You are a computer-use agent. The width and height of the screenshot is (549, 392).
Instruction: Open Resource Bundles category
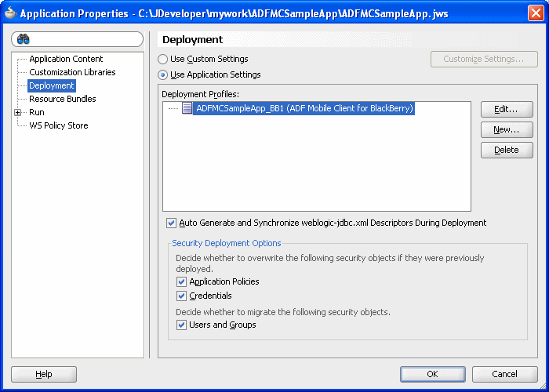[62, 99]
